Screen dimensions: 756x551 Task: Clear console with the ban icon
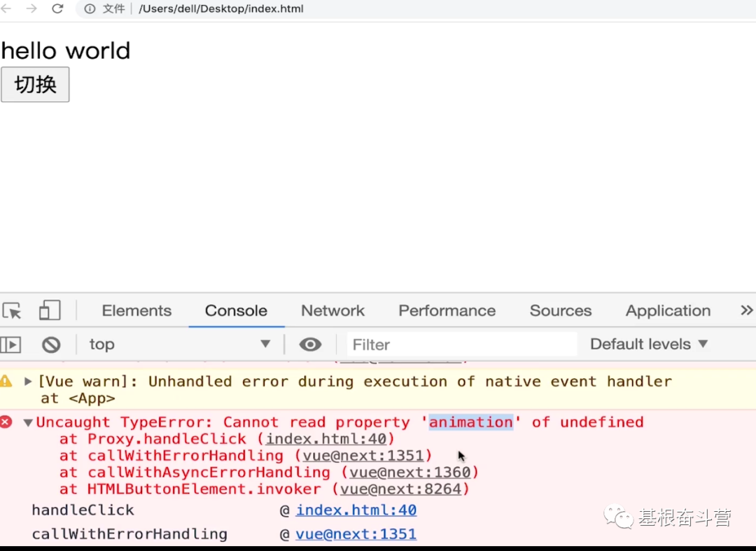[51, 344]
